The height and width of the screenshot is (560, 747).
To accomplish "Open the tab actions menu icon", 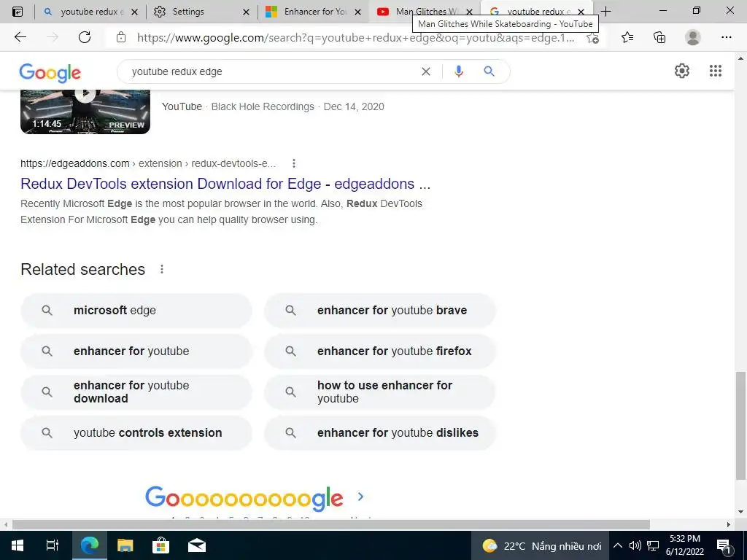I will 18,12.
